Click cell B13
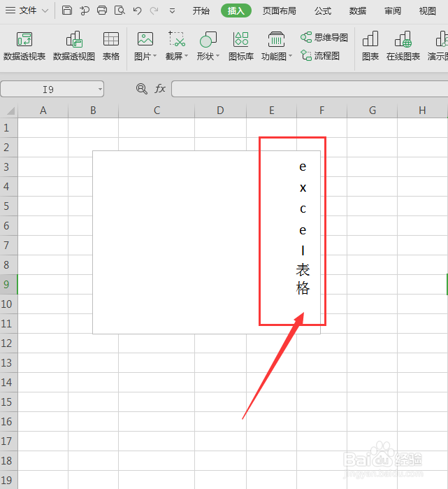 (93, 362)
